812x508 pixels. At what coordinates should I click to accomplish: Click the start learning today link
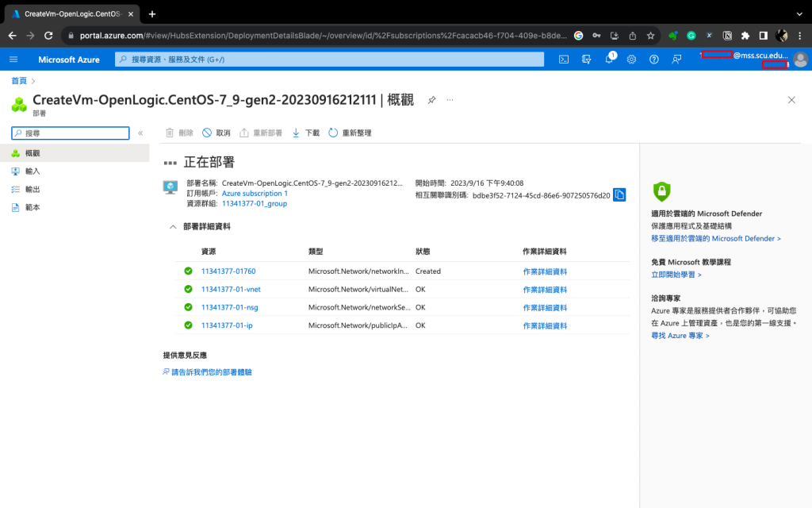coord(676,275)
